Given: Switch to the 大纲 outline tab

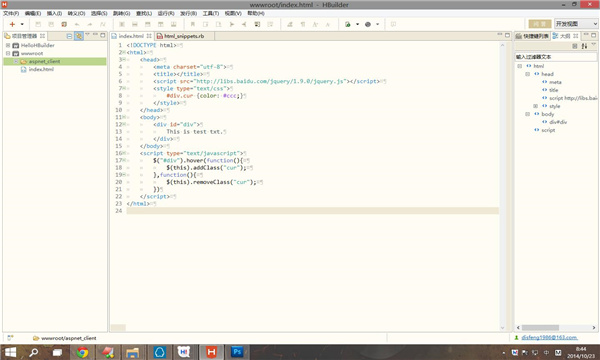Looking at the screenshot, I should [565, 36].
